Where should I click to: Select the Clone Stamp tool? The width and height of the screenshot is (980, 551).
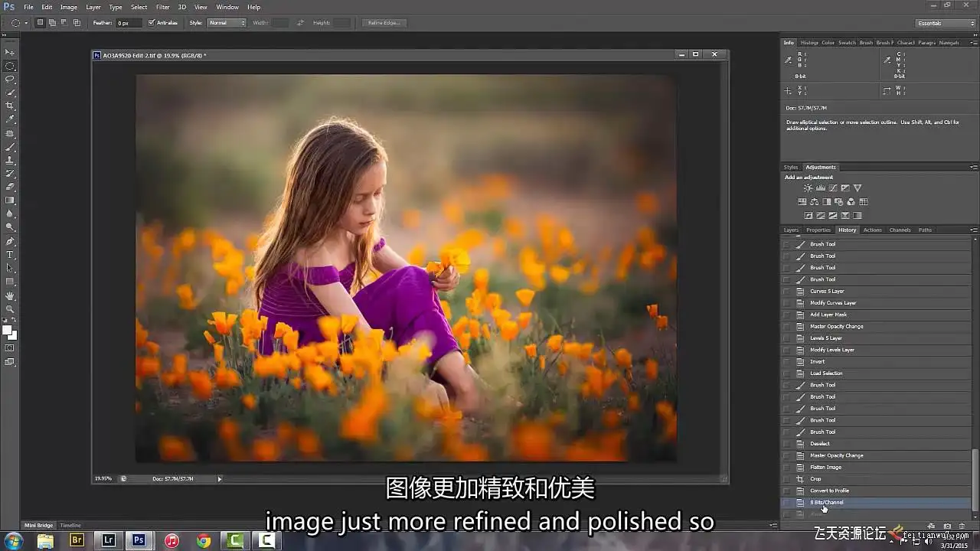(10, 160)
